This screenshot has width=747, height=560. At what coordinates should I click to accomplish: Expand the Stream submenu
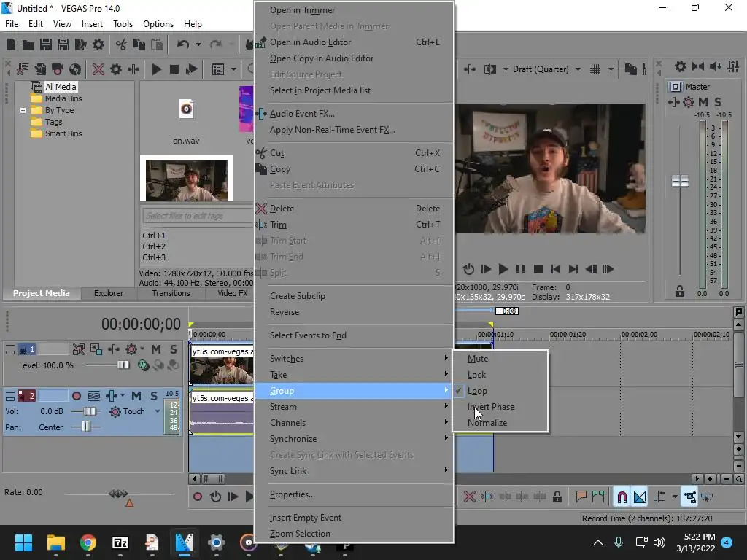[354, 407]
